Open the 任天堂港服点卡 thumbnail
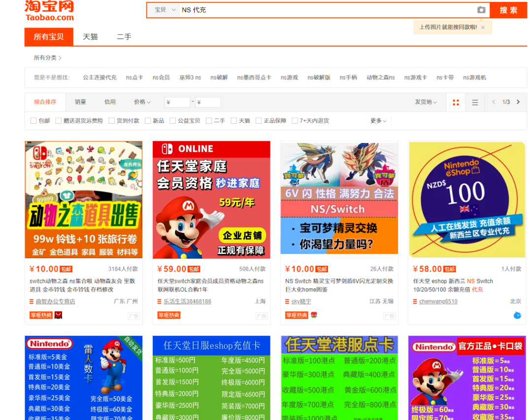Viewport: 532px width, 420px height. [x=339, y=378]
